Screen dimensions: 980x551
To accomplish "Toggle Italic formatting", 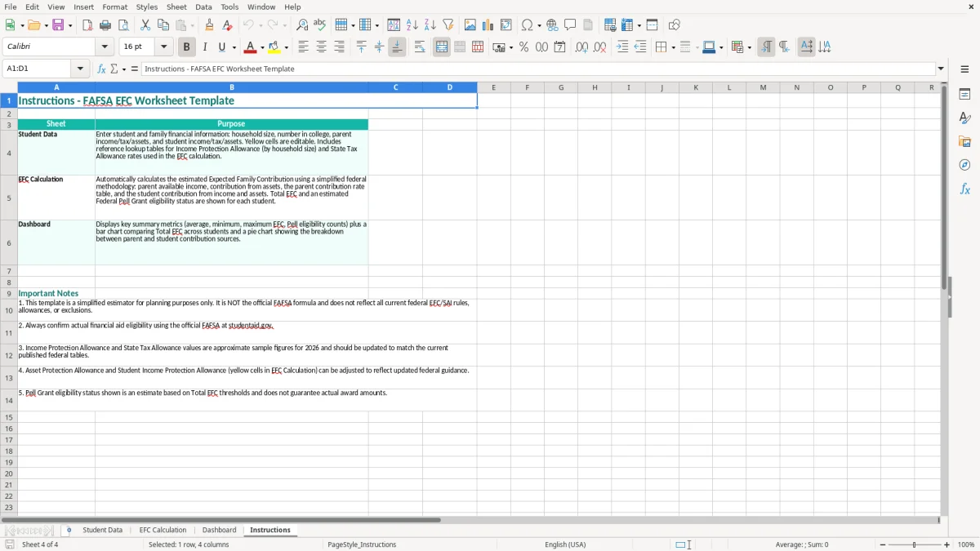I will pos(204,47).
